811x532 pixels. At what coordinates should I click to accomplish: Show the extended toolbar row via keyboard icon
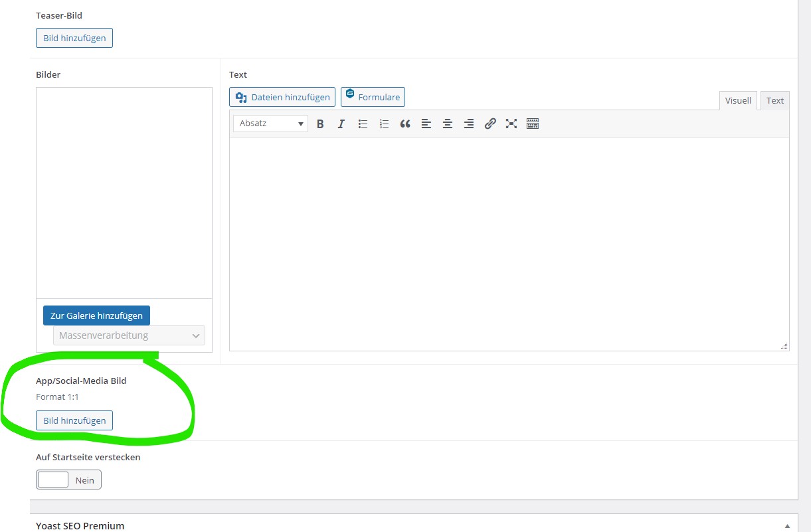(533, 124)
